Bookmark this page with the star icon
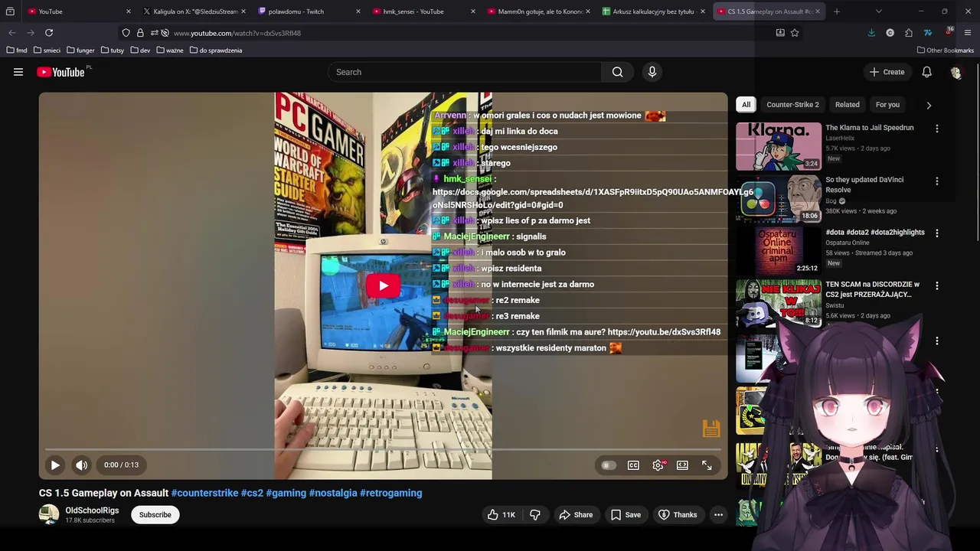This screenshot has height=551, width=980. tap(795, 33)
